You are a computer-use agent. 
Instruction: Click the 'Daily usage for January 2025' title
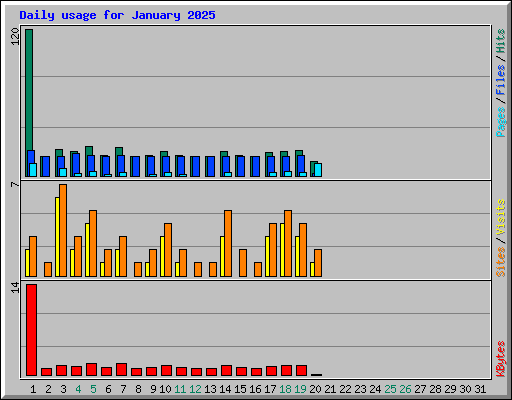coord(117,15)
